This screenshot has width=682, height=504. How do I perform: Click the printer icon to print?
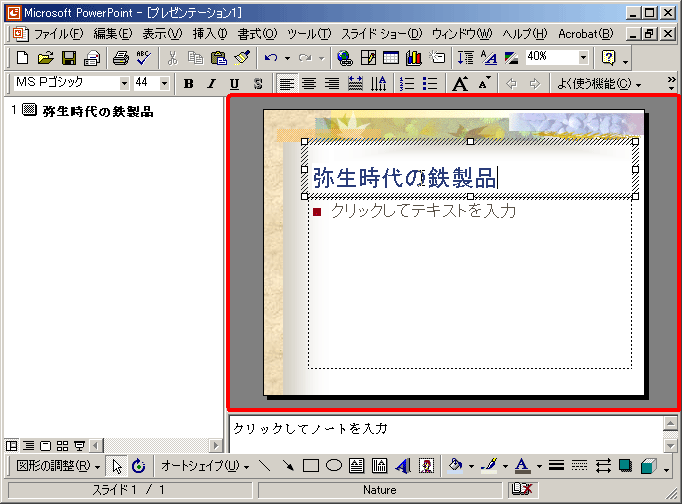coord(120,57)
